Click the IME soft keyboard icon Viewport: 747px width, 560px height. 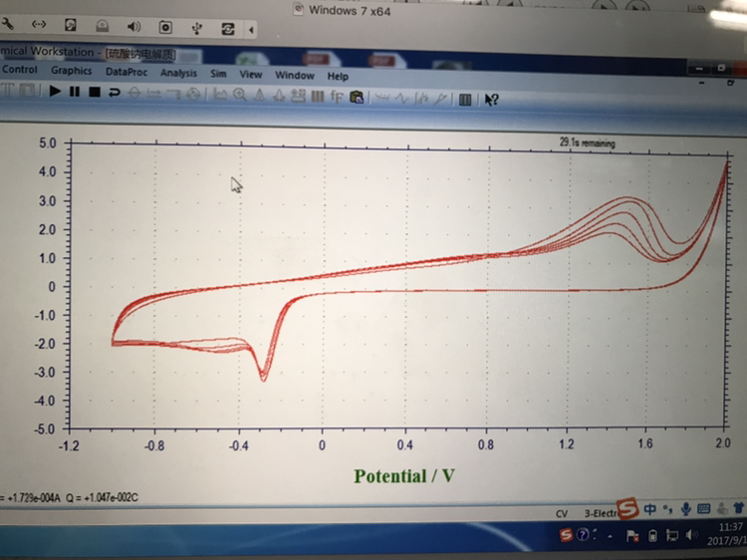click(x=703, y=509)
